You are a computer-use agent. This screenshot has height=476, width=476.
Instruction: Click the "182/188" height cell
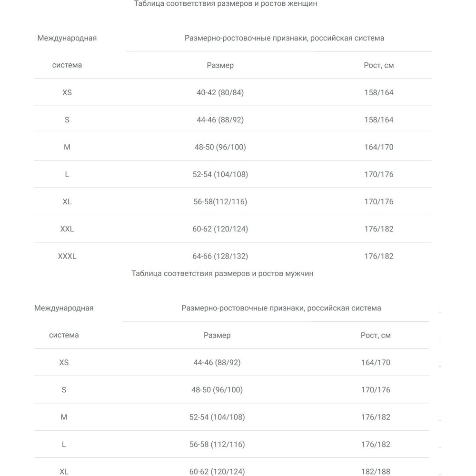coord(376,472)
